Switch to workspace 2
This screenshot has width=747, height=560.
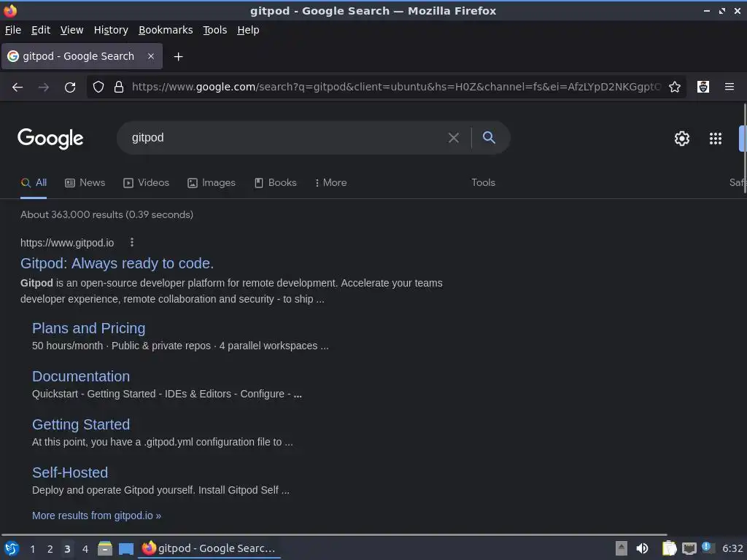50,549
